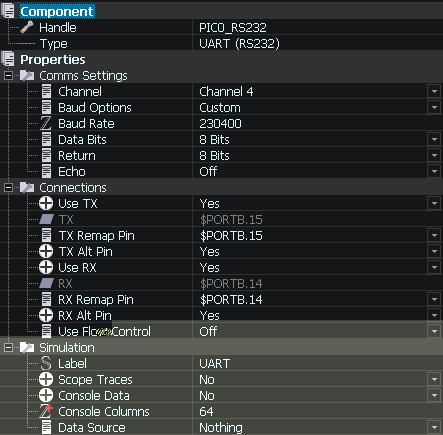Click the list icon beside Channel
The width and height of the screenshot is (443, 435).
coord(46,91)
